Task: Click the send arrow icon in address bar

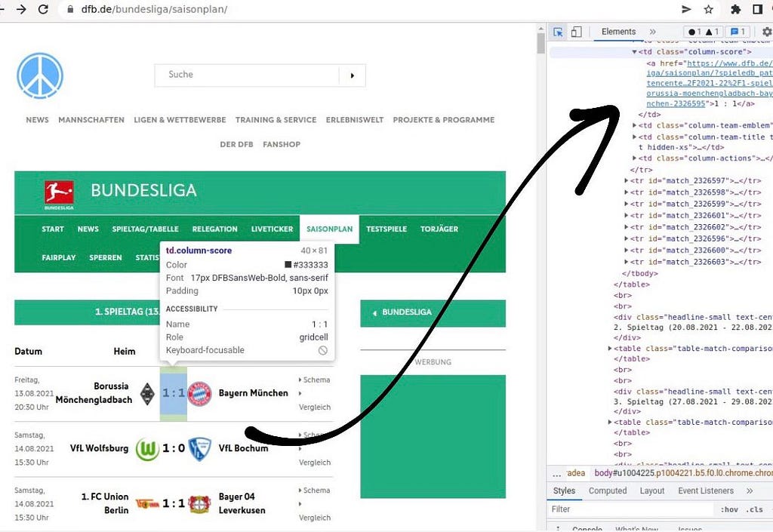Action: coord(686,9)
